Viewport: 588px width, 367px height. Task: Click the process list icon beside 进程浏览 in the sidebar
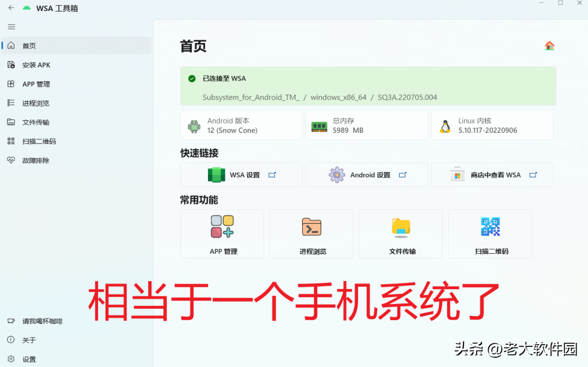point(11,103)
